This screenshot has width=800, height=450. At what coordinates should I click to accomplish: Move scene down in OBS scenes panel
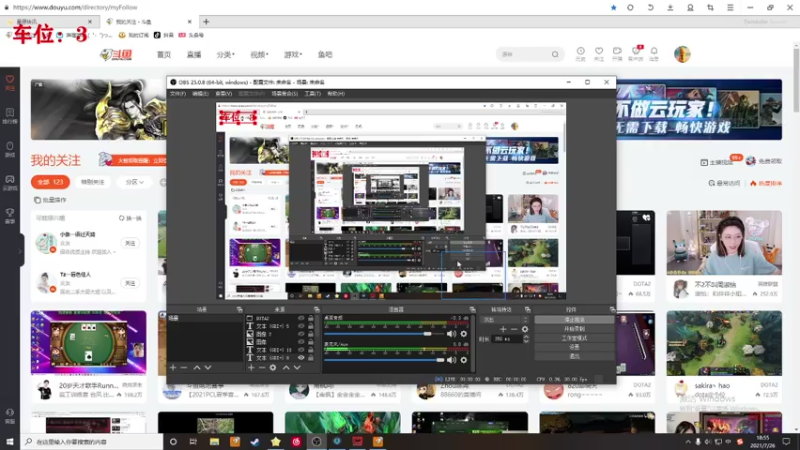click(208, 367)
